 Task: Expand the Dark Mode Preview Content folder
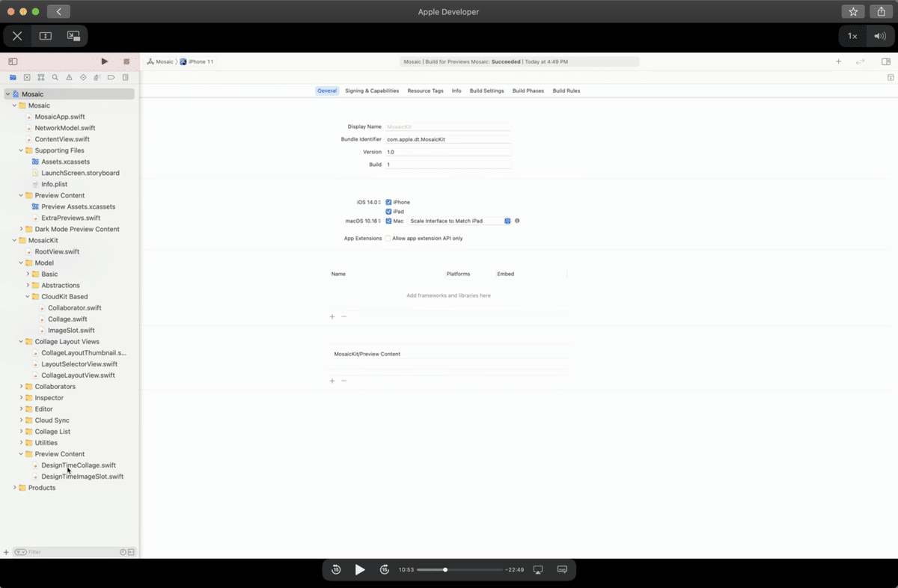point(21,229)
